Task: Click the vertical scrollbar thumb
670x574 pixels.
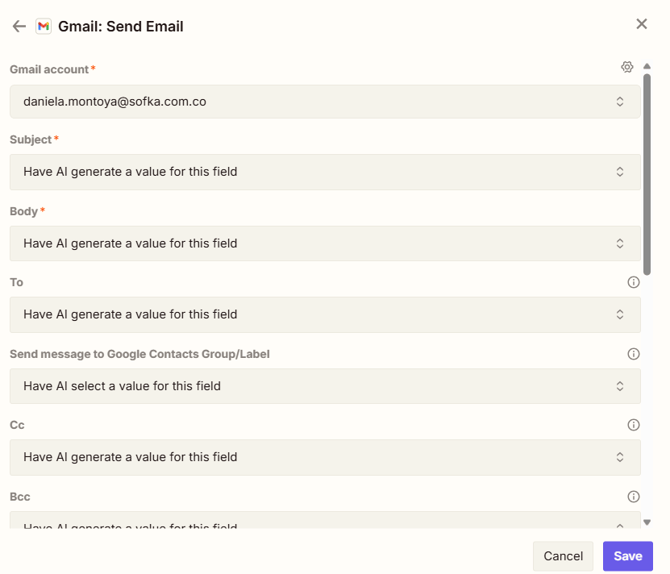Action: click(647, 175)
